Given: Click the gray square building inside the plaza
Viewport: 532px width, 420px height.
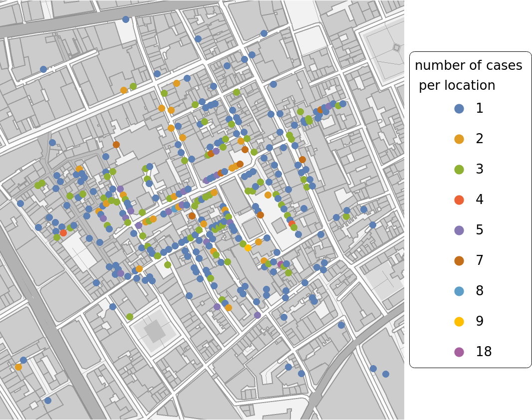Looking at the screenshot, I should point(154,331).
